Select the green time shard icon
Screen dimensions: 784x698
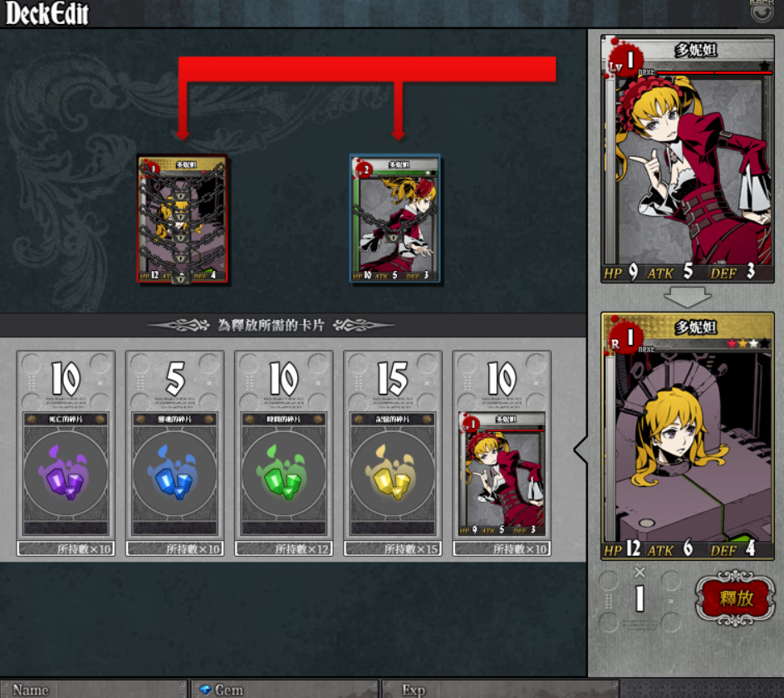(x=283, y=473)
